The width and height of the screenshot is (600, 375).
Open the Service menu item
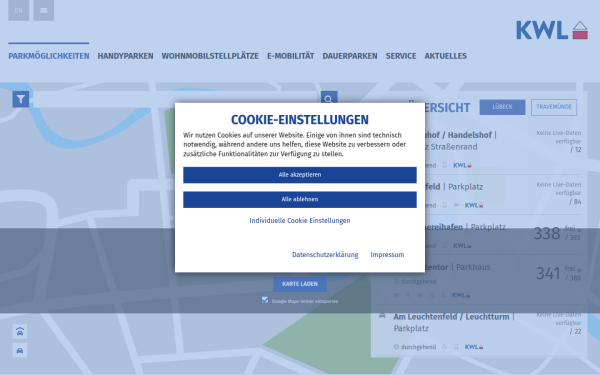pyautogui.click(x=401, y=56)
